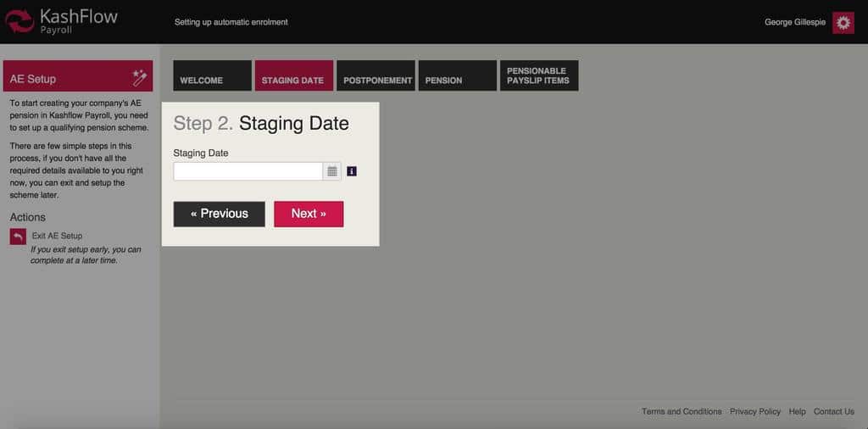
Task: Open the Terms and Conditions link
Action: point(682,411)
